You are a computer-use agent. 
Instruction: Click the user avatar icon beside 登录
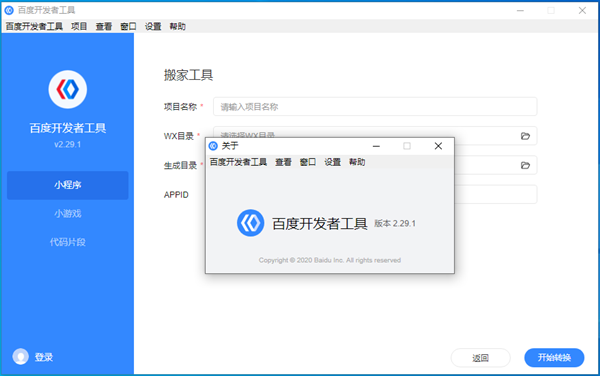pyautogui.click(x=21, y=356)
